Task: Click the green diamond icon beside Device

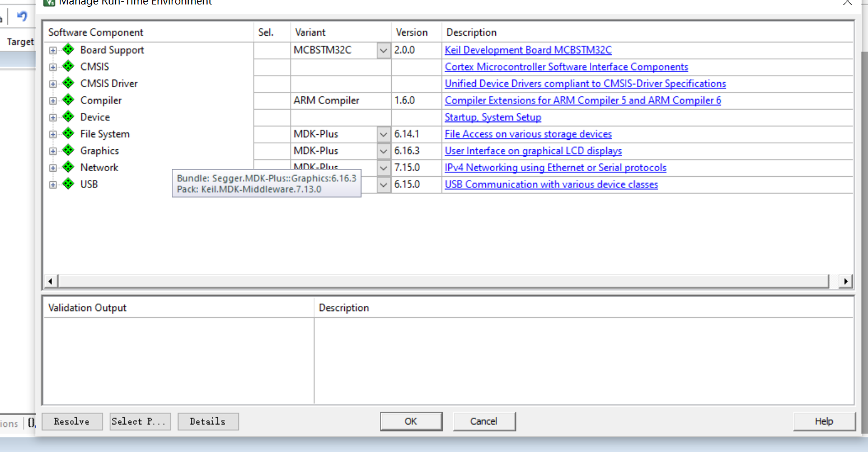Action: pos(68,116)
